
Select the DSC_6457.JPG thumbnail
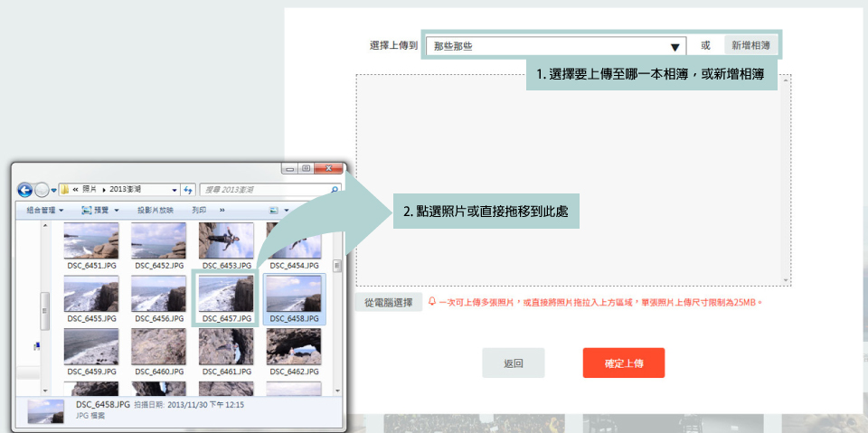[x=226, y=294]
